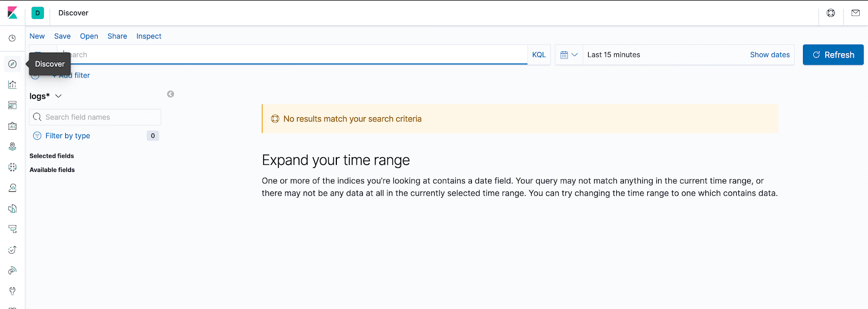Focus the Search field names input

(95, 117)
